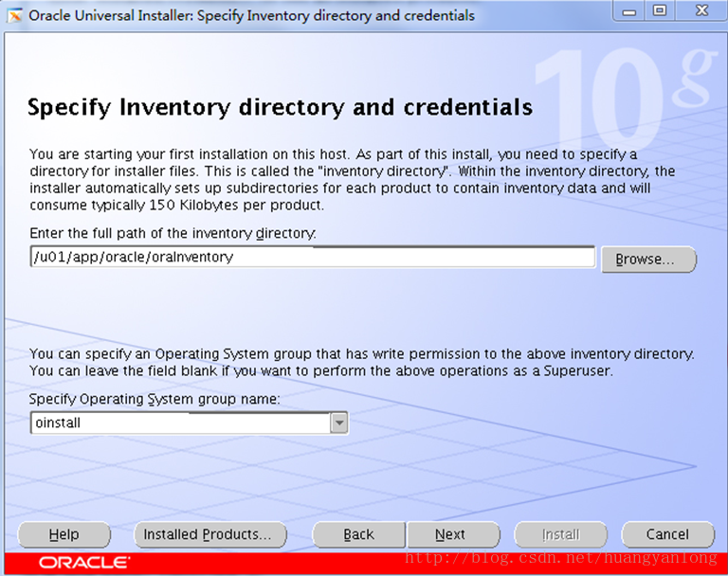Click the 'Enter the full path' label

pyautogui.click(x=173, y=233)
